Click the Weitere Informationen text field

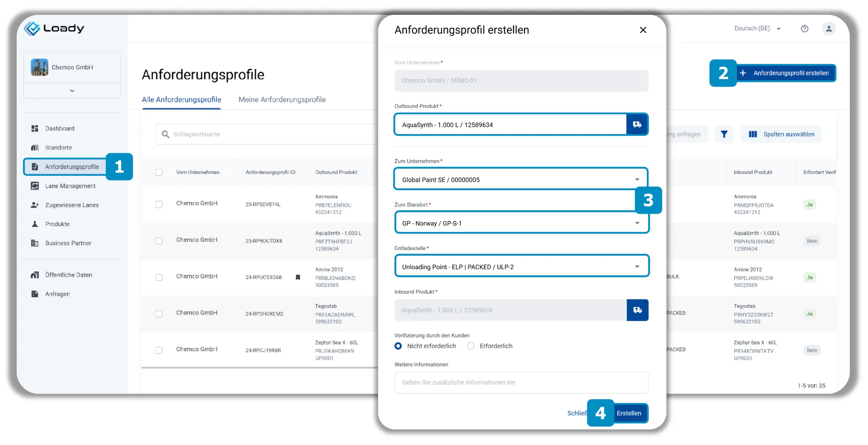coord(521,382)
